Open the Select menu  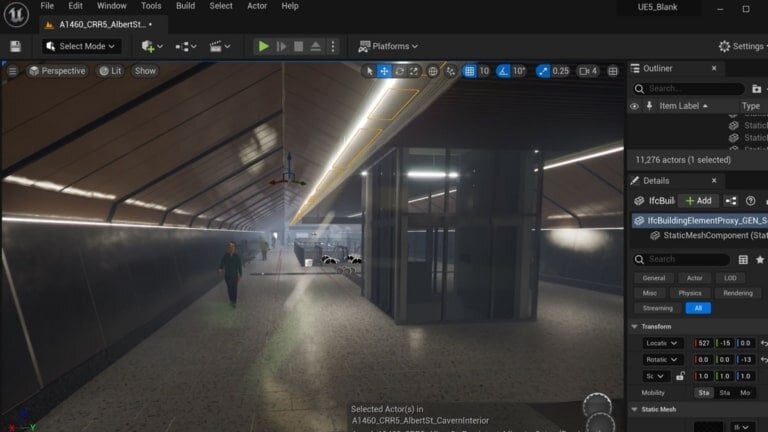[x=221, y=6]
